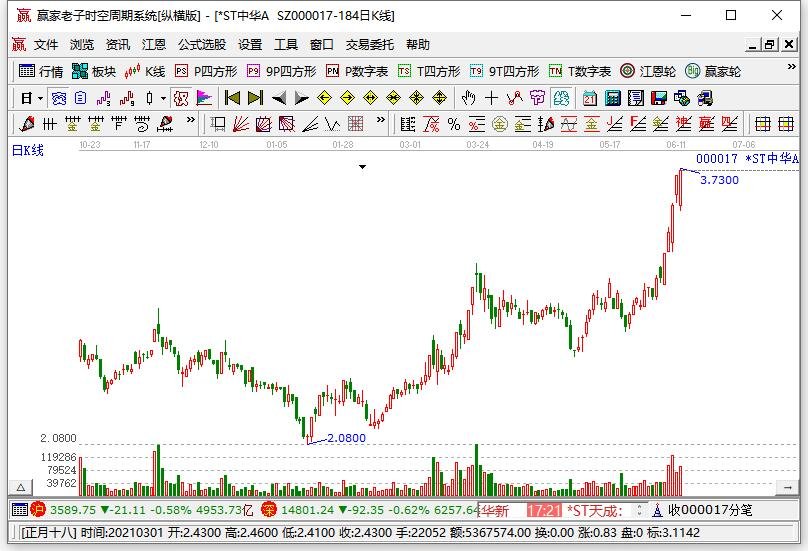Open the 9P四方形 tool
The image size is (808, 551).
click(281, 71)
